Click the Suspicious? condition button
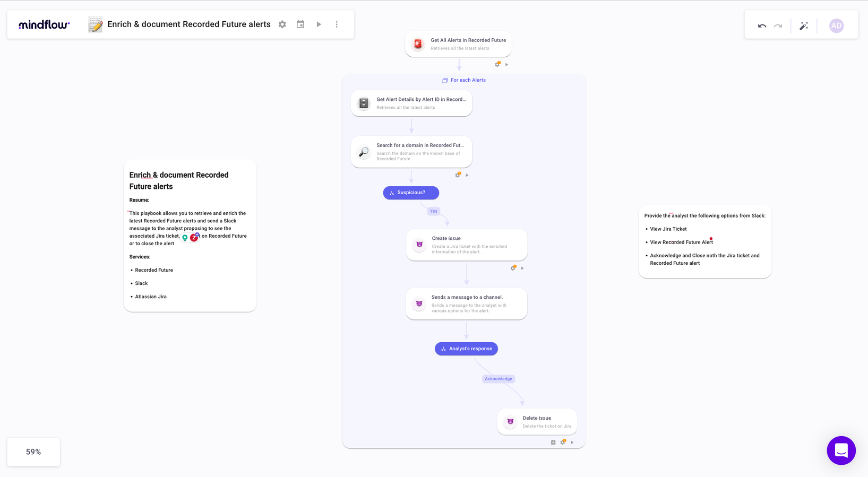This screenshot has width=868, height=477. click(411, 193)
